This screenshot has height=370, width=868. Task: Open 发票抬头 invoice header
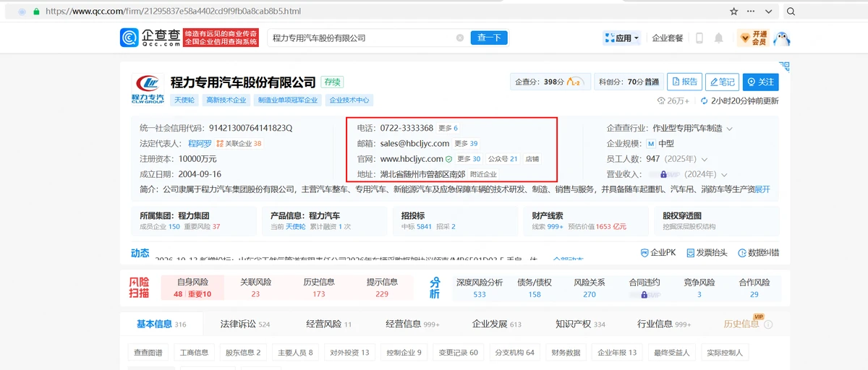[x=706, y=252]
